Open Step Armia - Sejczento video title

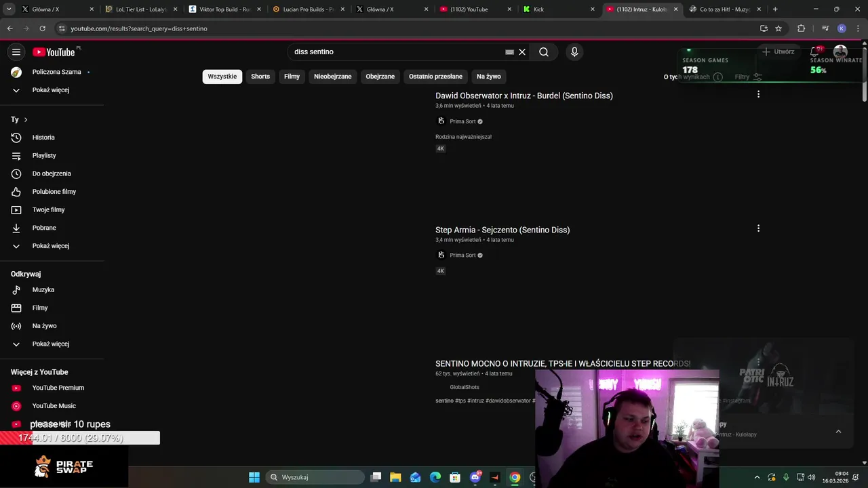[x=502, y=230]
